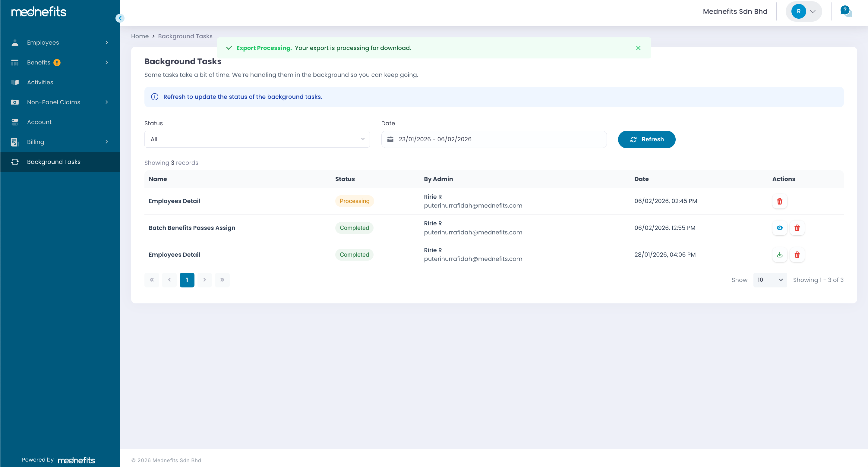The image size is (868, 467).
Task: Click the Refresh button
Action: point(646,139)
